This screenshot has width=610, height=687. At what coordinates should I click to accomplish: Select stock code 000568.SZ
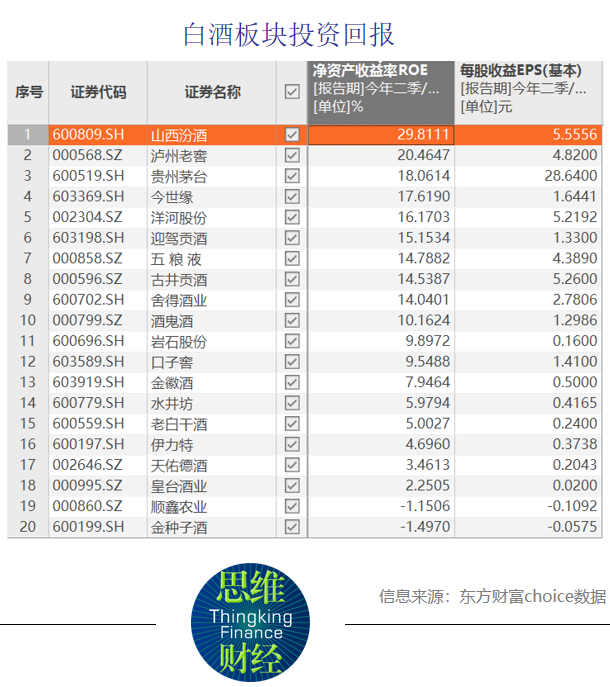click(x=88, y=155)
